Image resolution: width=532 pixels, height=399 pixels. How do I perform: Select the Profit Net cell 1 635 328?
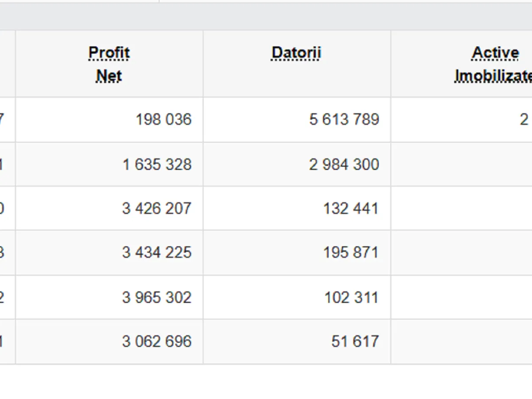pos(157,164)
